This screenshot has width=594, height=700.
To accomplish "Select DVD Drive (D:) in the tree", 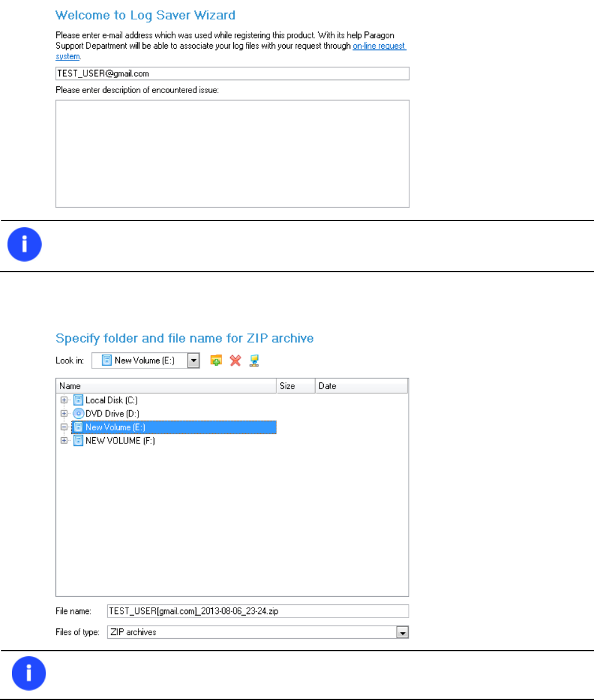I will [112, 413].
